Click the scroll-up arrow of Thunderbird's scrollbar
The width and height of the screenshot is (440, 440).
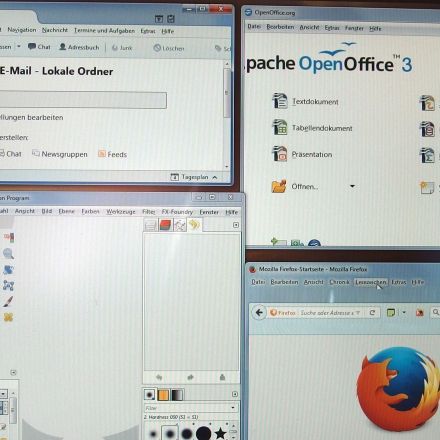point(227,64)
